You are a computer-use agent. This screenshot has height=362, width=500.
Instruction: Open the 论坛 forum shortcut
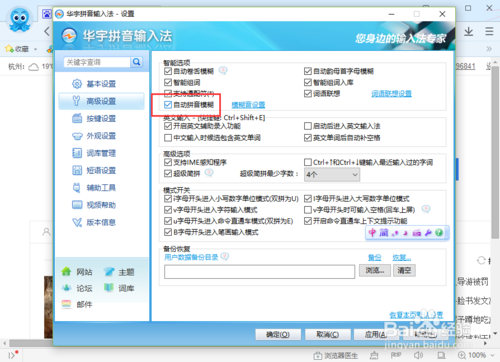[77, 288]
